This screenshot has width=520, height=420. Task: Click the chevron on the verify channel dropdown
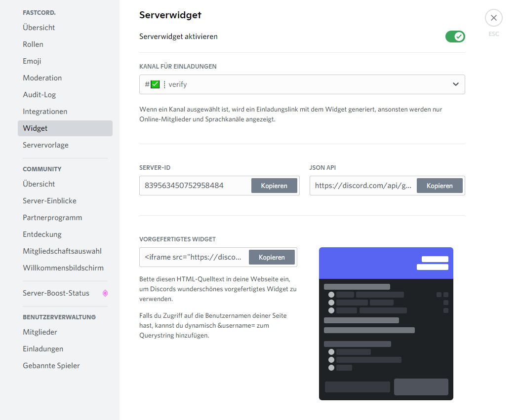coord(455,84)
